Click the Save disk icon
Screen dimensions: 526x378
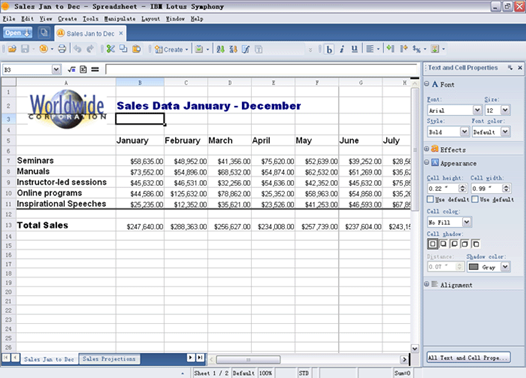(25, 49)
